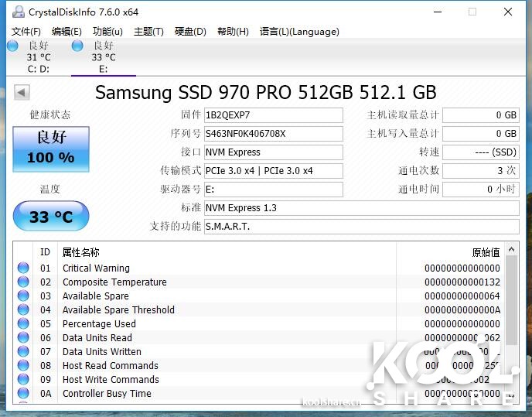Click the ID column header
Screen dimensions: 532x417
coord(45,252)
